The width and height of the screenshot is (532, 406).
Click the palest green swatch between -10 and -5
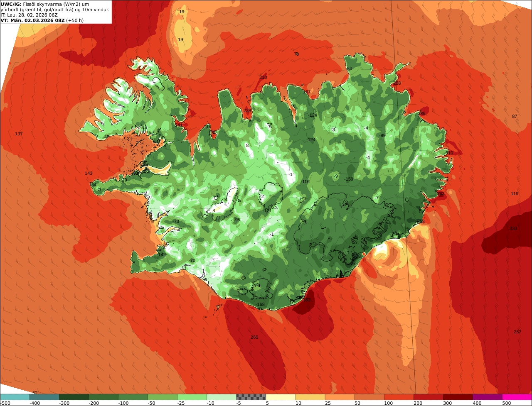coord(222,397)
